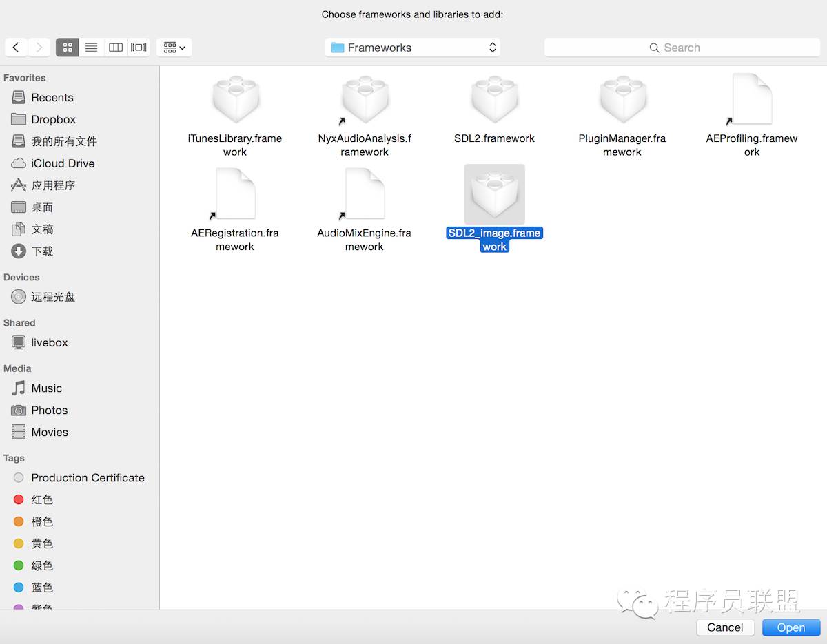827x644 pixels.
Task: Select AEProfiling.framework alias icon
Action: (x=751, y=101)
